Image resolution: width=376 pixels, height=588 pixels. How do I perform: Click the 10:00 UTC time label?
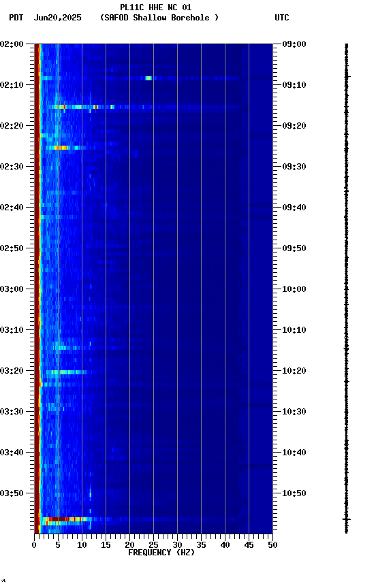pos(294,289)
